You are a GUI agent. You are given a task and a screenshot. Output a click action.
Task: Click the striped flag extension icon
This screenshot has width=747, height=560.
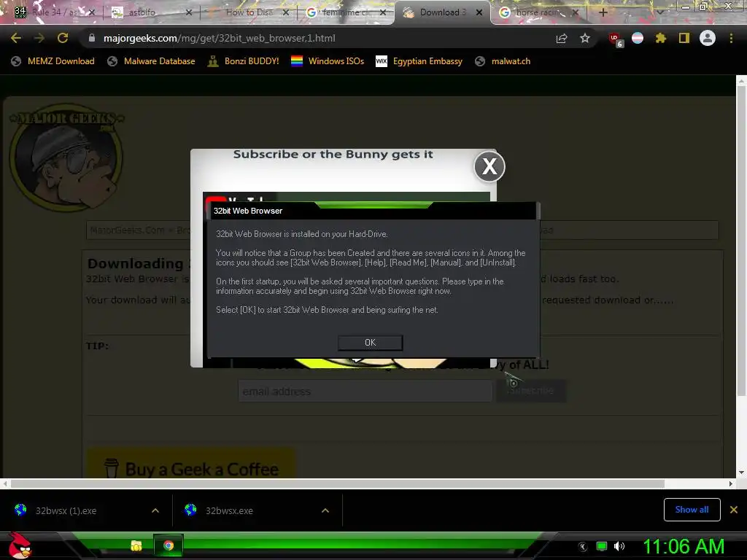638,38
